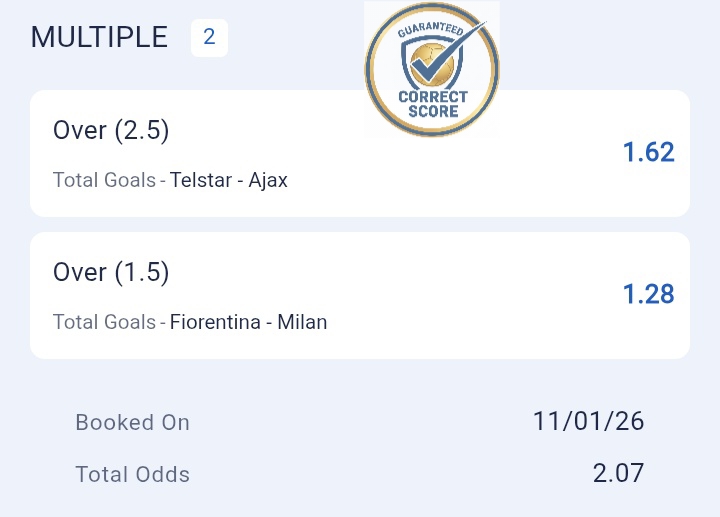Click Total Goals label beside Fiorentina - Milan
The width and height of the screenshot is (720, 517).
(x=104, y=323)
